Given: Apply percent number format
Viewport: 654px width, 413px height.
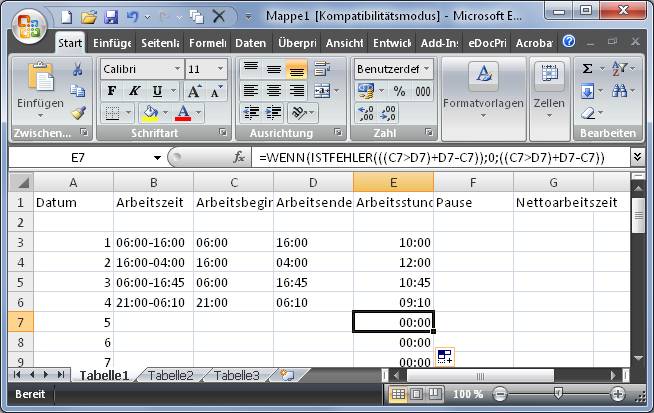Looking at the screenshot, I should pos(399,91).
